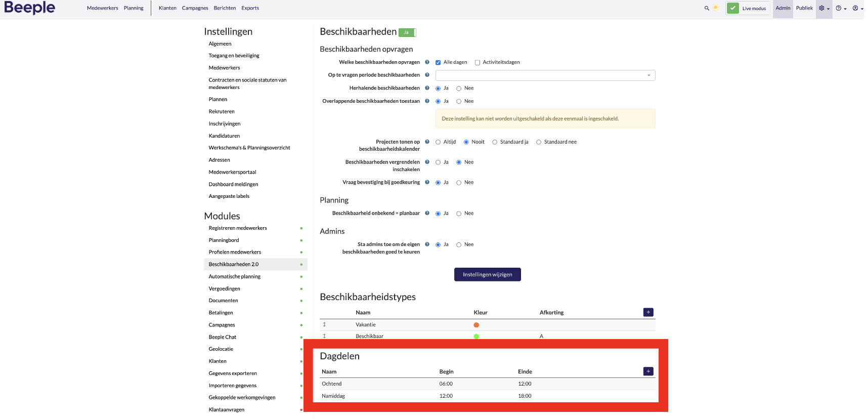Open the Automatische planning module

[235, 277]
